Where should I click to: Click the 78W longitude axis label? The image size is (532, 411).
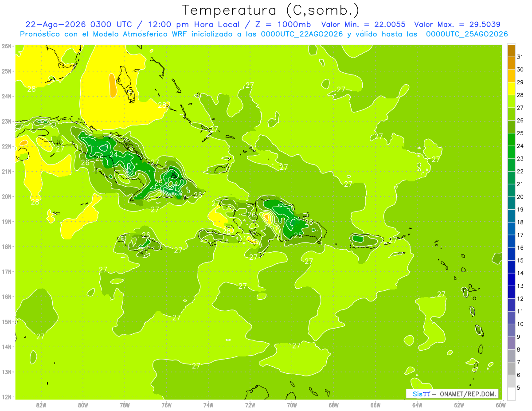tap(125, 405)
